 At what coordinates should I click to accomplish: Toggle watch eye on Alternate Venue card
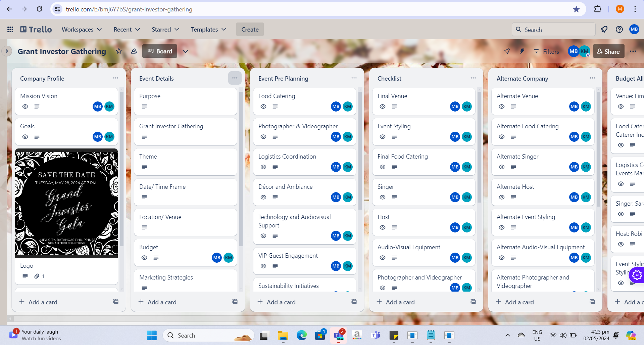point(502,106)
